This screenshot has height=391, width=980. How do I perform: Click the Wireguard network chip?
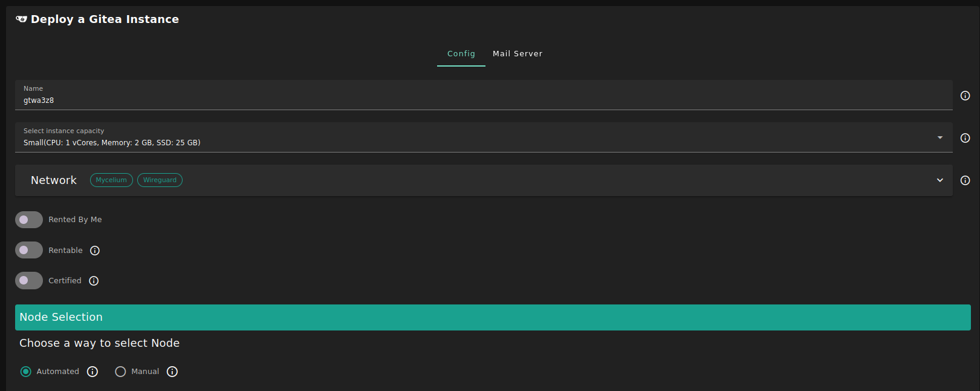[x=160, y=180]
